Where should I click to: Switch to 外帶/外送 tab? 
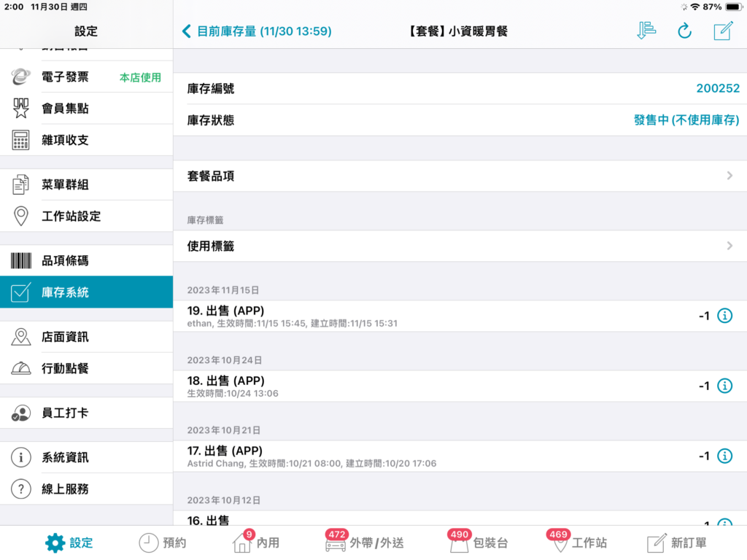(x=365, y=542)
